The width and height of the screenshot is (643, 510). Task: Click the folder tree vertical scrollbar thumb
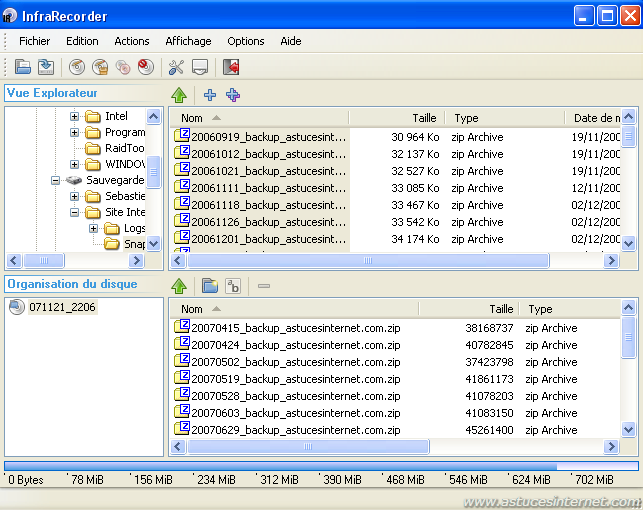point(153,172)
